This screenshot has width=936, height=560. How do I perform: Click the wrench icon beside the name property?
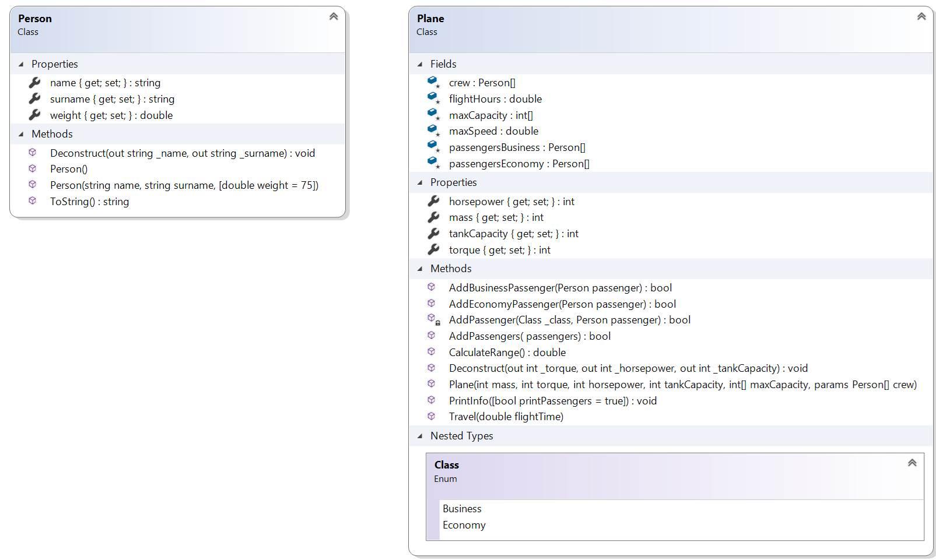(34, 83)
